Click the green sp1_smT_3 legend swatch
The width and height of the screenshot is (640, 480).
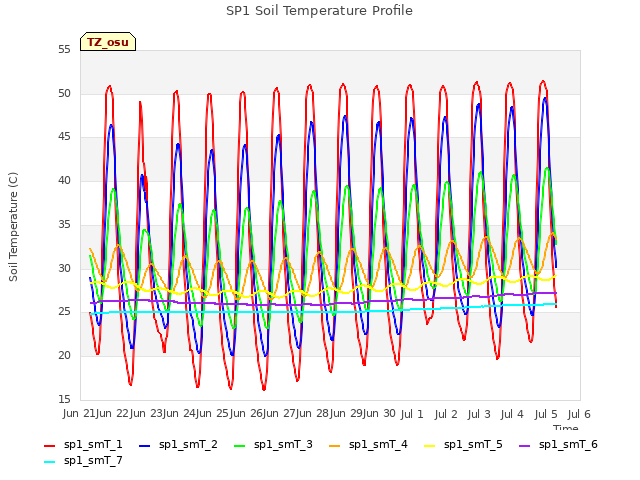[x=240, y=446]
